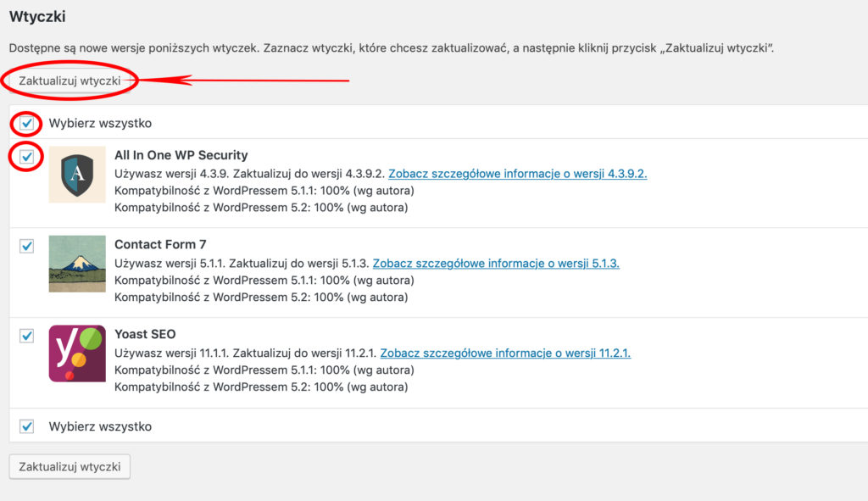Viewport: 868px width, 501px height.
Task: Click the Yoast SEO plugin icon
Action: point(77,353)
